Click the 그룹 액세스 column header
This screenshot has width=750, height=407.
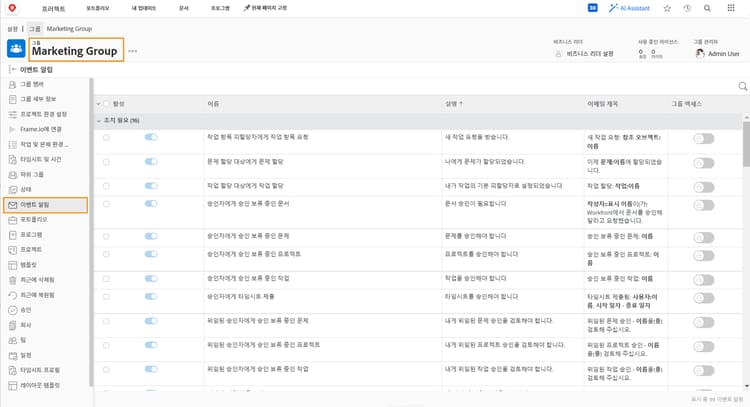(686, 104)
